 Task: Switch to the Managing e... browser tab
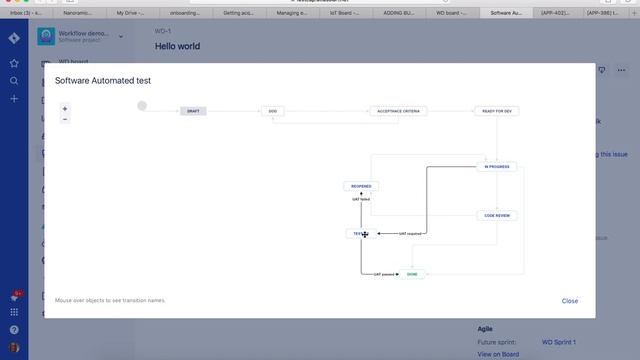pyautogui.click(x=292, y=13)
